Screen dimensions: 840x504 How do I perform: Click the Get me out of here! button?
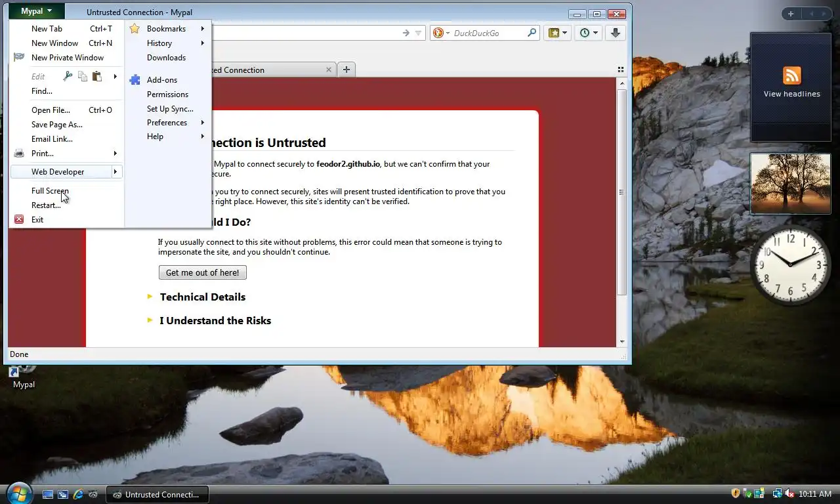pos(202,272)
